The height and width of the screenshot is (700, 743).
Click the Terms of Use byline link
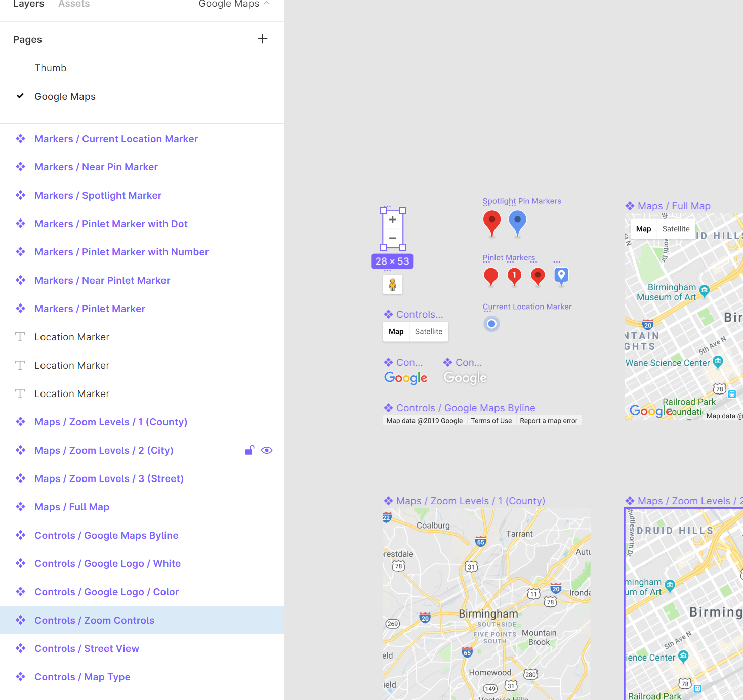[x=491, y=421]
